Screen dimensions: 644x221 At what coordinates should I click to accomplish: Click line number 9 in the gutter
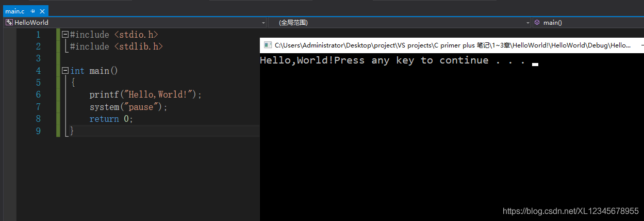tap(38, 131)
